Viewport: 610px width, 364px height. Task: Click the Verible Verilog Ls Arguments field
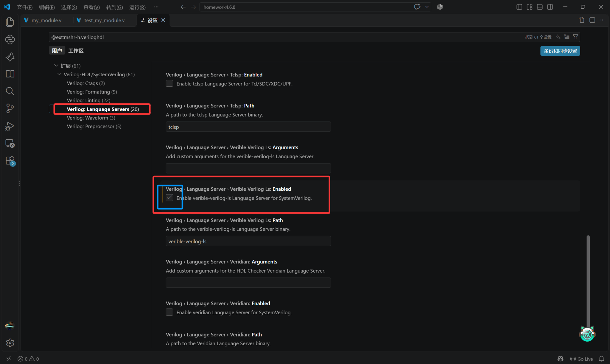248,168
